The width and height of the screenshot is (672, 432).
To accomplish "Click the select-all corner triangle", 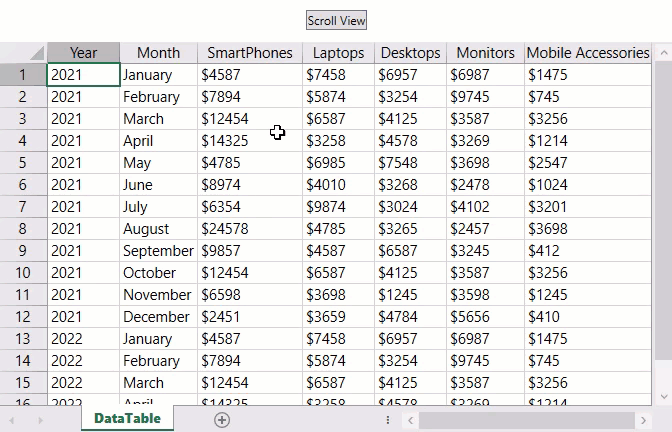I will tap(36, 53).
